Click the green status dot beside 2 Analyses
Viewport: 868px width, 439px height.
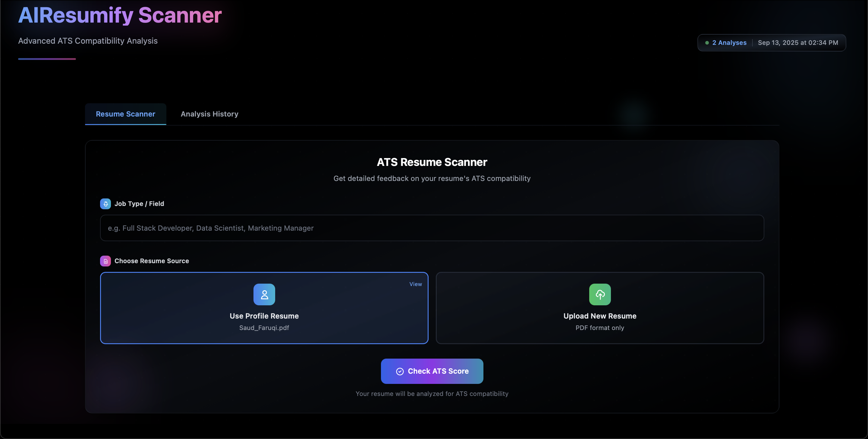coord(707,43)
